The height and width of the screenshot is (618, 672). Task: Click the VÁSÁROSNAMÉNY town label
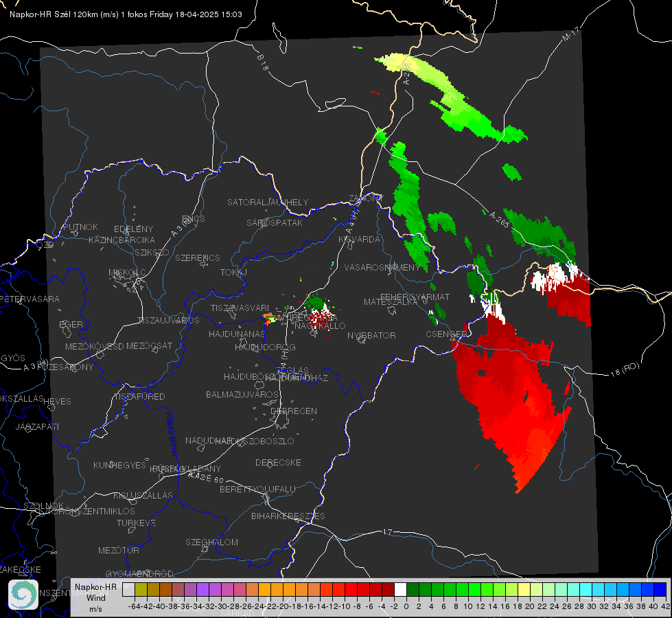pyautogui.click(x=382, y=268)
